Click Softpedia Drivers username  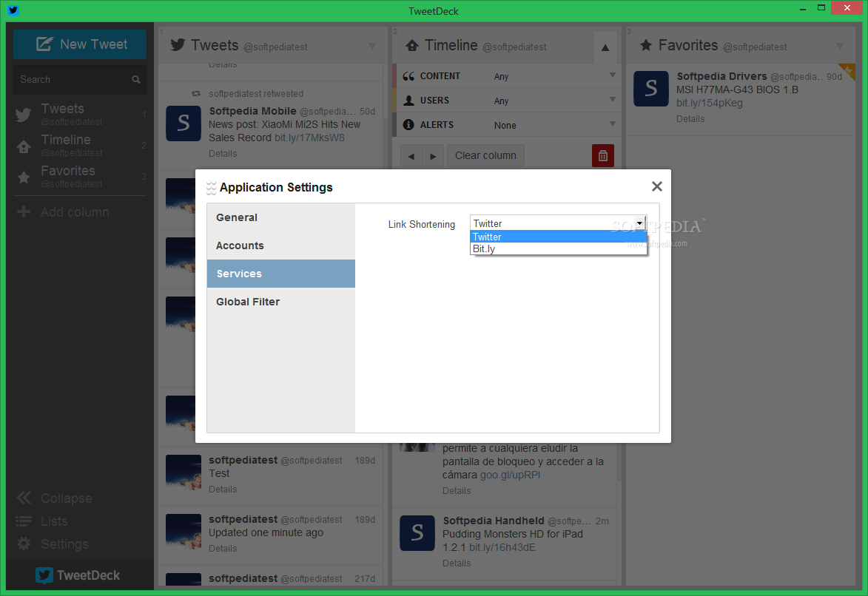pyautogui.click(x=721, y=76)
